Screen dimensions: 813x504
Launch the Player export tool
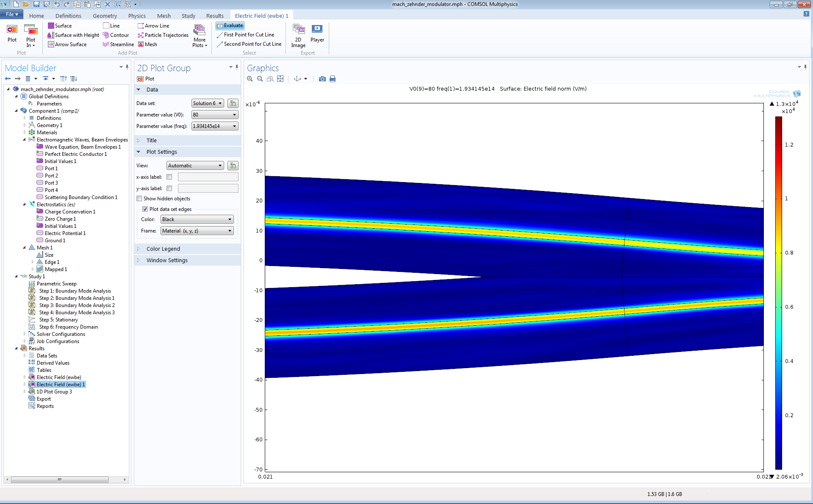tap(317, 34)
